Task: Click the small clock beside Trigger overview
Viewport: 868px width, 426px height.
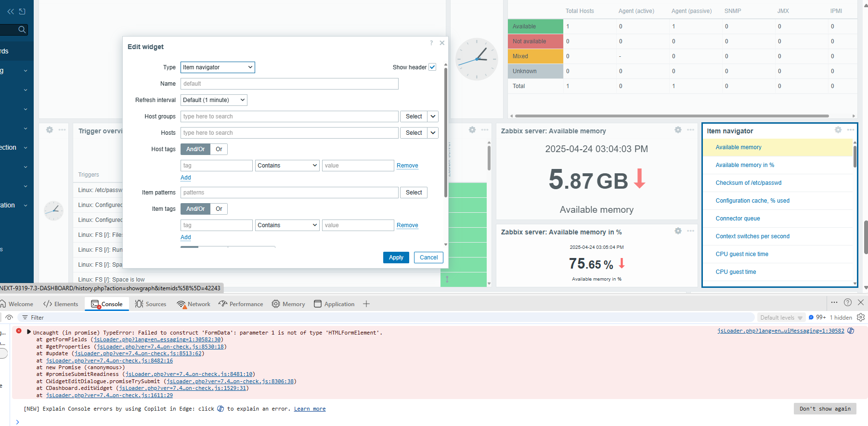Action: coord(53,210)
